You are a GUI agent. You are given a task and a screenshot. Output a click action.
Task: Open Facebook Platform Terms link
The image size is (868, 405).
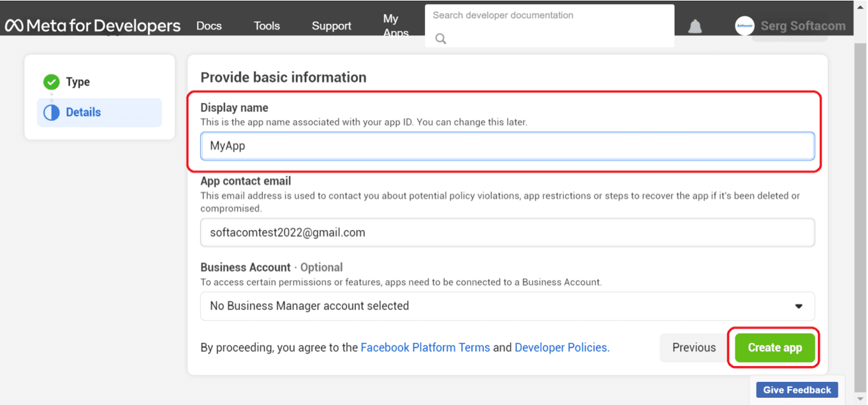pos(425,348)
